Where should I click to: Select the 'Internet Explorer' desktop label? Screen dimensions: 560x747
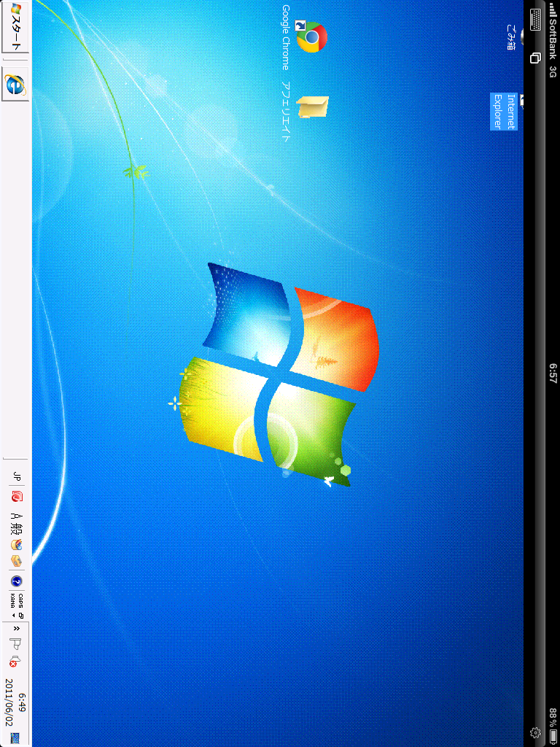coord(504,112)
